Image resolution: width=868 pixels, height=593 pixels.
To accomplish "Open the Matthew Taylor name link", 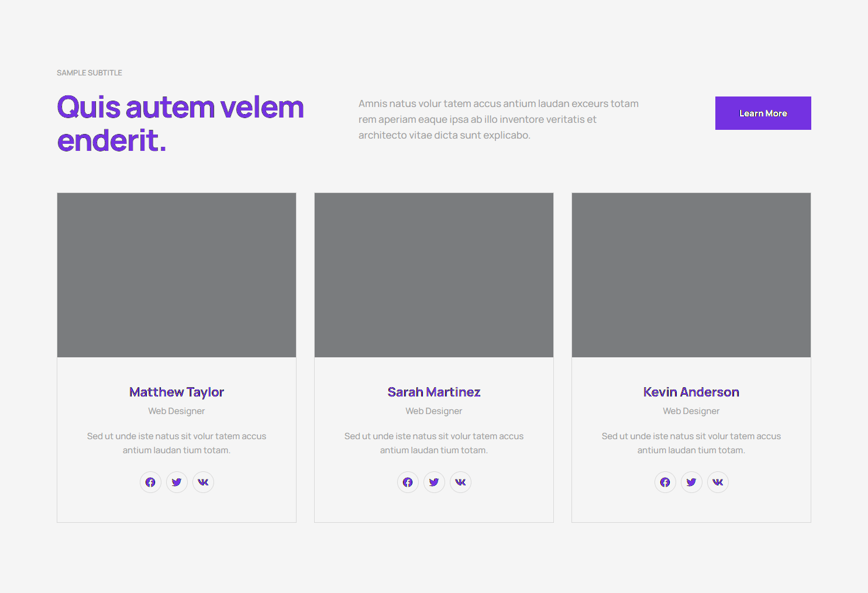I will 177,392.
